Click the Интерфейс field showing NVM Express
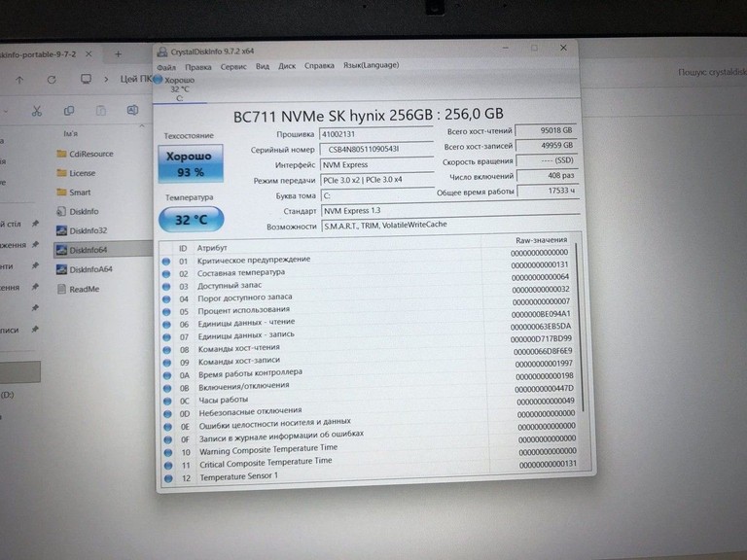 [x=376, y=164]
